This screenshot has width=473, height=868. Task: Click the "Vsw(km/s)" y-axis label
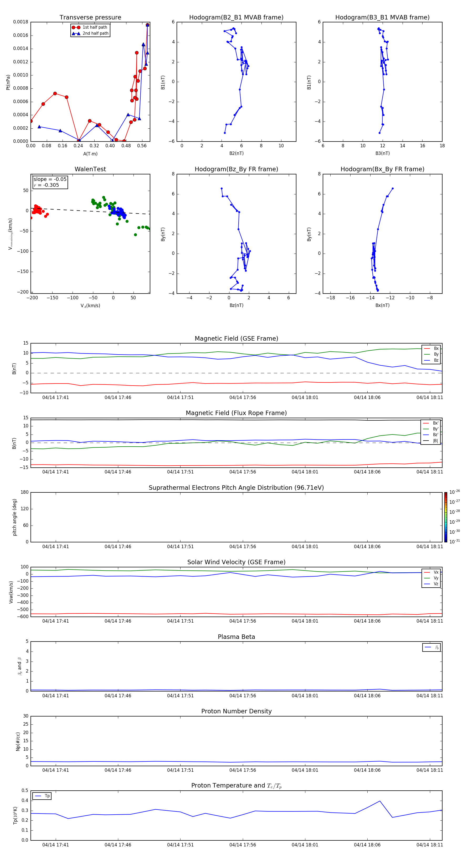coord(11,592)
